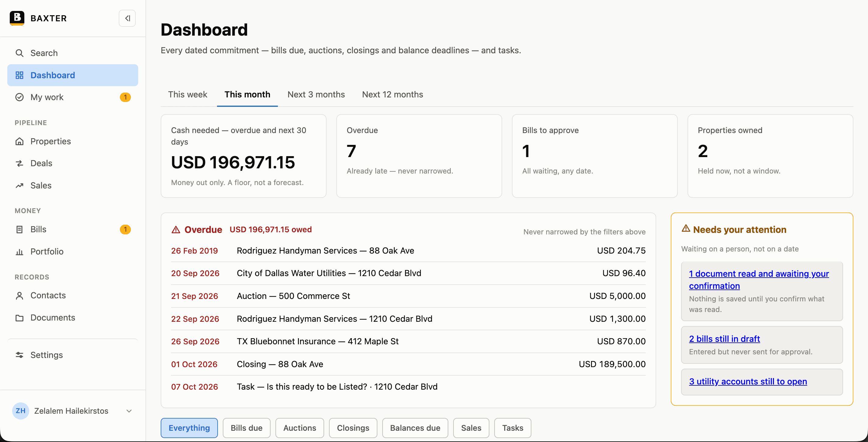Click the My work checkmark icon
This screenshot has height=442, width=868.
click(x=19, y=97)
